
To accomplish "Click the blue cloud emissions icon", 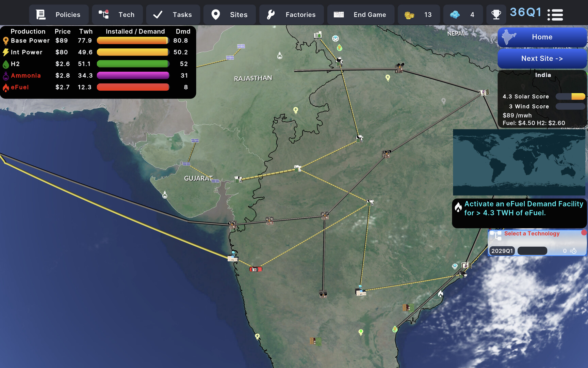I will pos(455,15).
